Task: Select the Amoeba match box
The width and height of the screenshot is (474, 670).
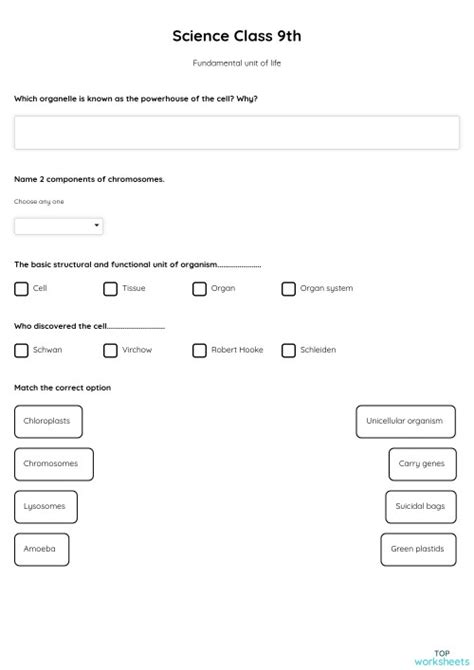Action: click(x=41, y=550)
